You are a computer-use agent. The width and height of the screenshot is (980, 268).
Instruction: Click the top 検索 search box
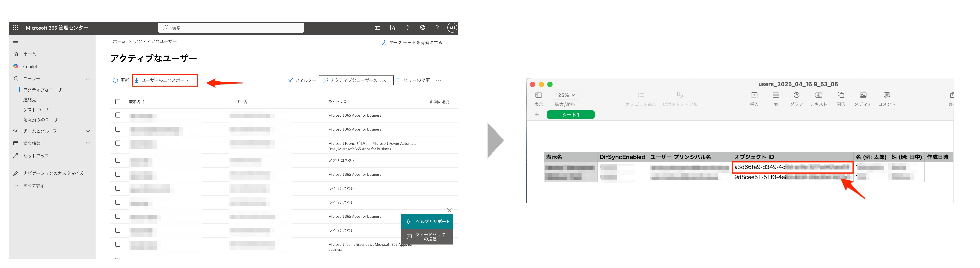click(231, 28)
